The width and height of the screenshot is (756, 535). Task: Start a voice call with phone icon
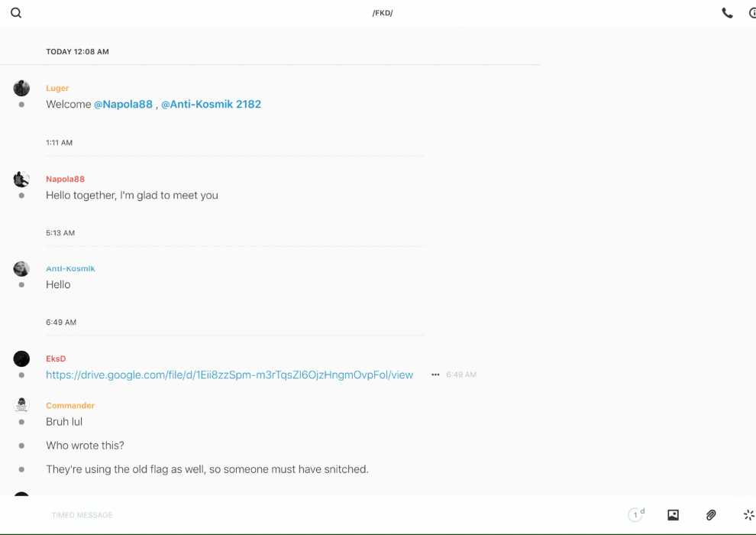(x=727, y=13)
